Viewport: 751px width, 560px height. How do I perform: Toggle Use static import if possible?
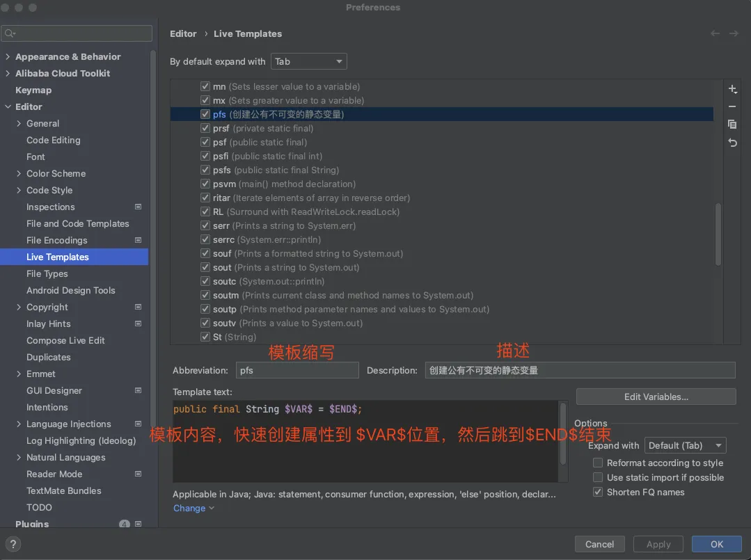[x=598, y=477]
